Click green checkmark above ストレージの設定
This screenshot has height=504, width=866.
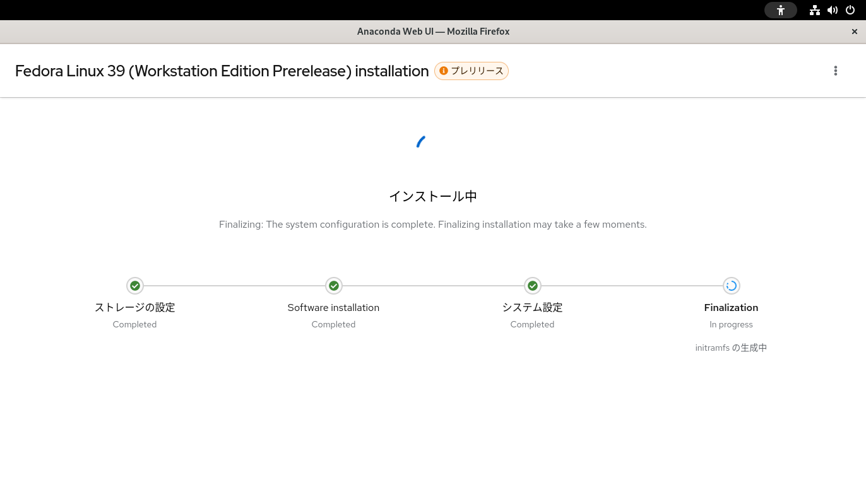(134, 286)
